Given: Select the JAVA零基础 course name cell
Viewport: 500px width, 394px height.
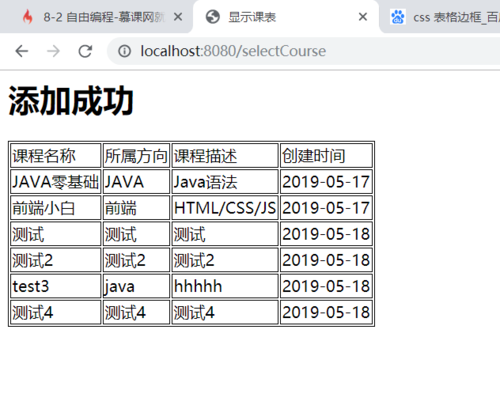Looking at the screenshot, I should click(55, 182).
